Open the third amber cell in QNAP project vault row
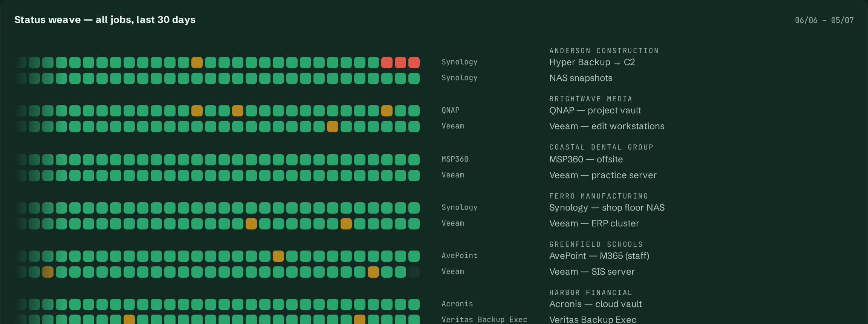Viewport: 868px width, 324px height. [387, 111]
